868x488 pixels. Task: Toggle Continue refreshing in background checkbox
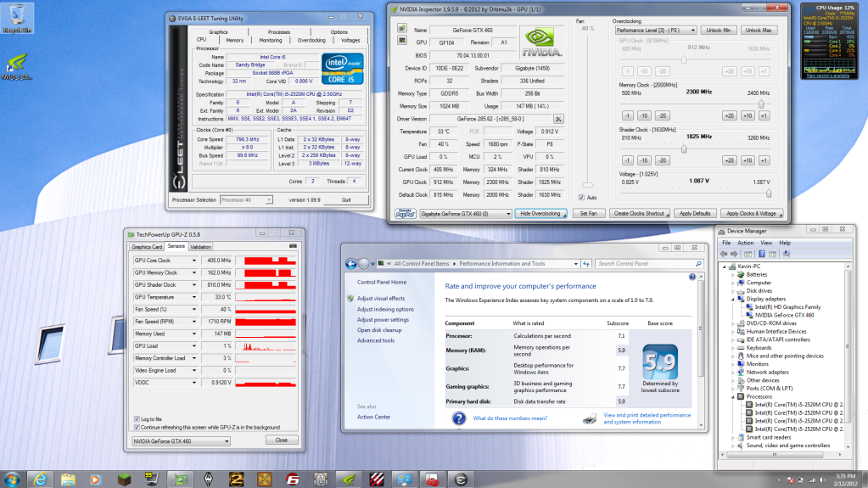137,428
